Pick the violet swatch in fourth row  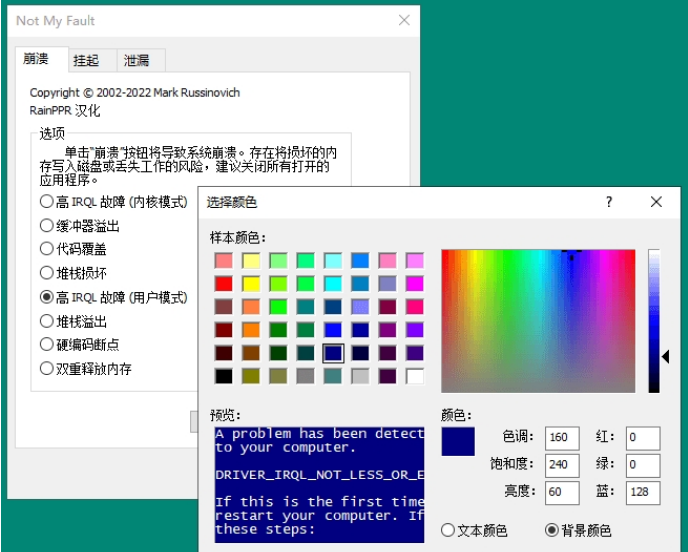(x=415, y=330)
